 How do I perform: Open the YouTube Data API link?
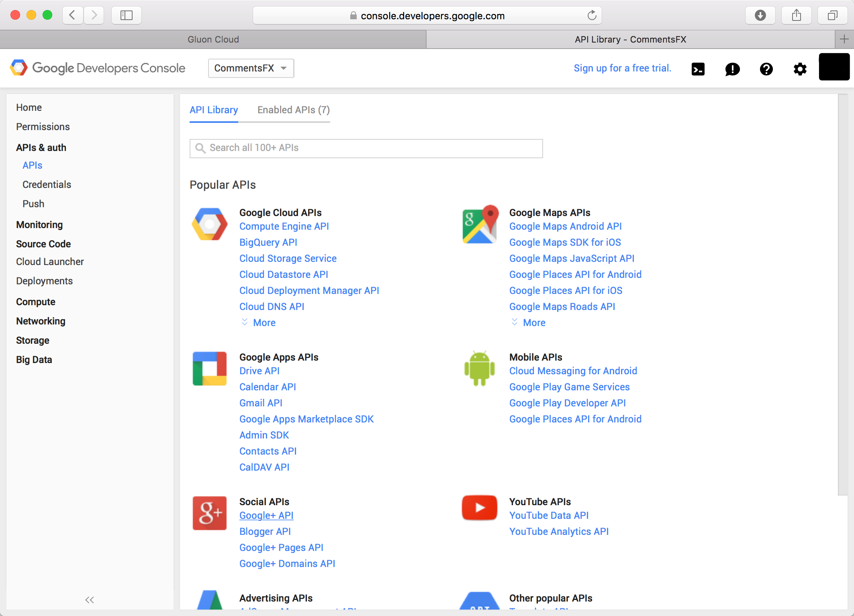tap(549, 515)
